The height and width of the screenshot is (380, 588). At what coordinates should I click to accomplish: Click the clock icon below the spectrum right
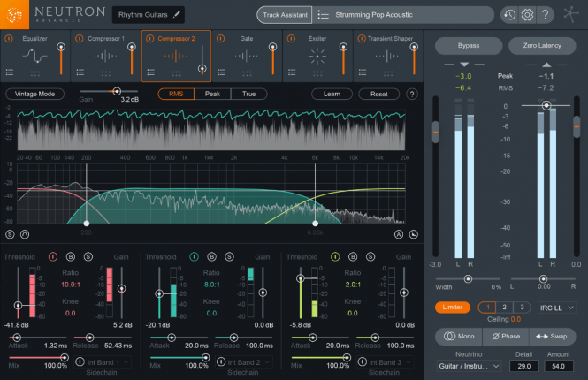coord(413,234)
